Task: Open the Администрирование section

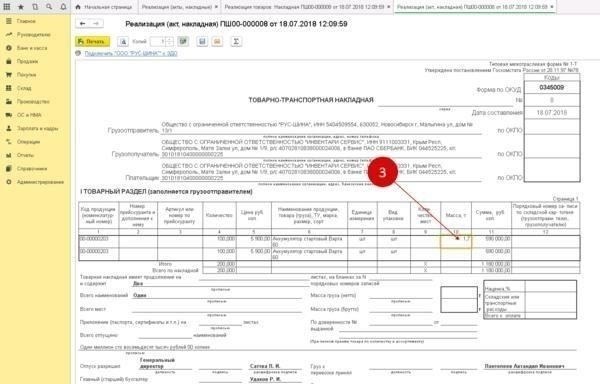Action: (40, 182)
